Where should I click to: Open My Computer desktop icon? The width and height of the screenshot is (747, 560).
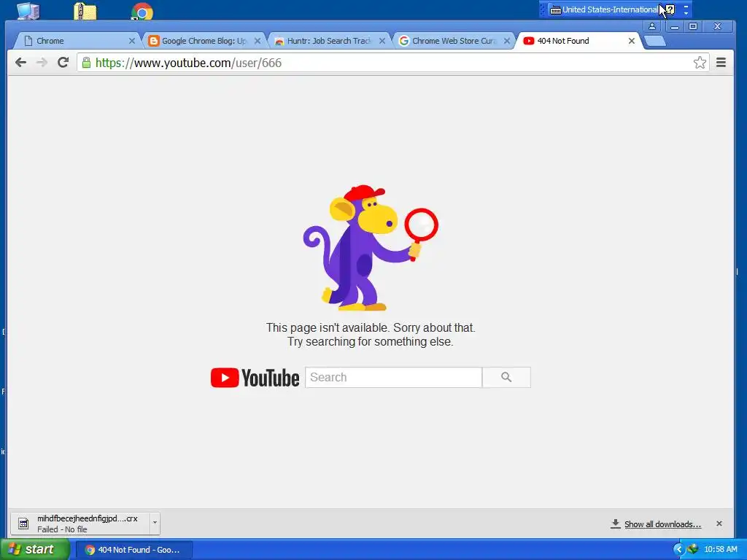[28, 10]
